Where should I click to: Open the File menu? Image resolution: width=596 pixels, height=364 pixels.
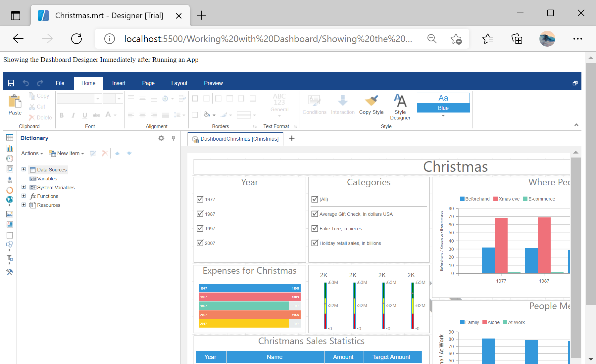point(60,83)
